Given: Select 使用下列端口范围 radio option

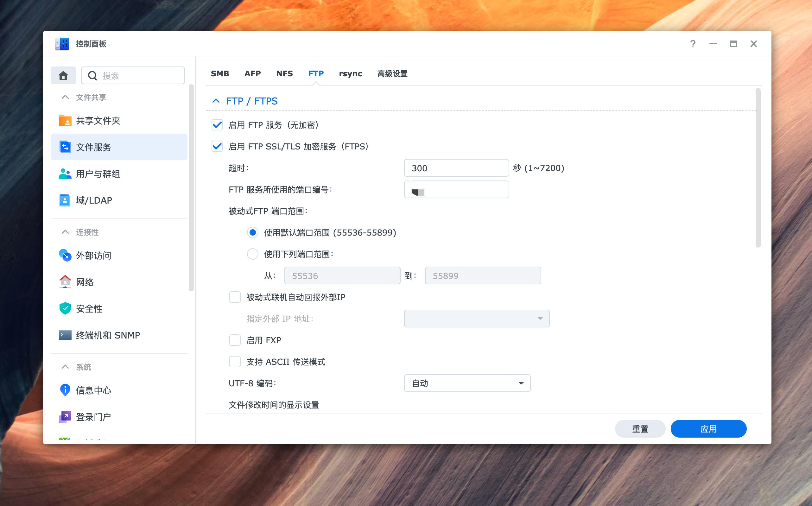Looking at the screenshot, I should point(253,254).
